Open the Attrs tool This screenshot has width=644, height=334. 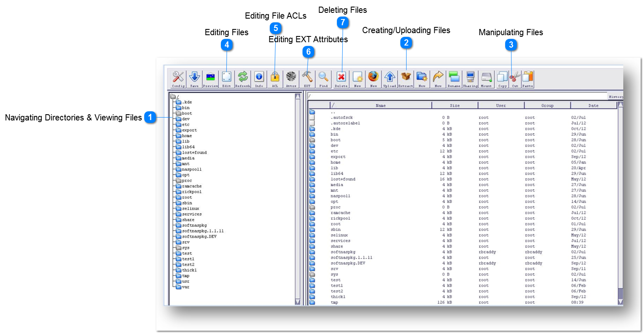pos(291,79)
